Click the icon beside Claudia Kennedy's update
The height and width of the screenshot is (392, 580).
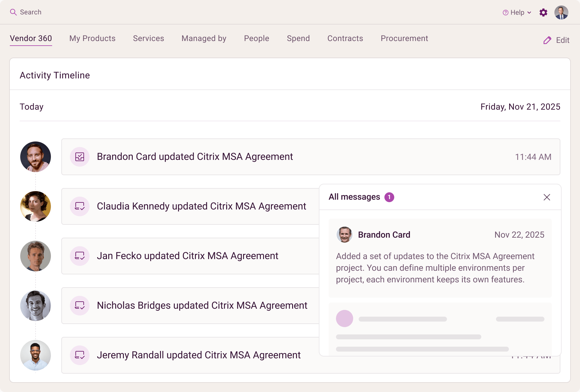(80, 206)
